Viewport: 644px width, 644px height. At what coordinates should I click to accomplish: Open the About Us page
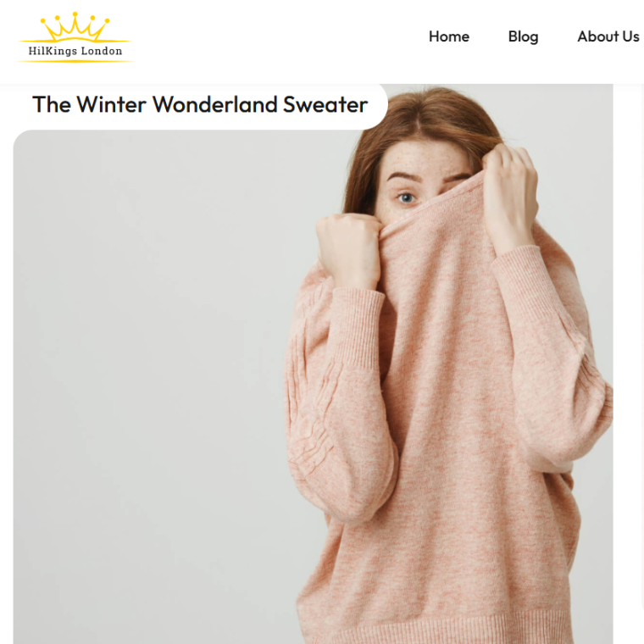(x=608, y=36)
